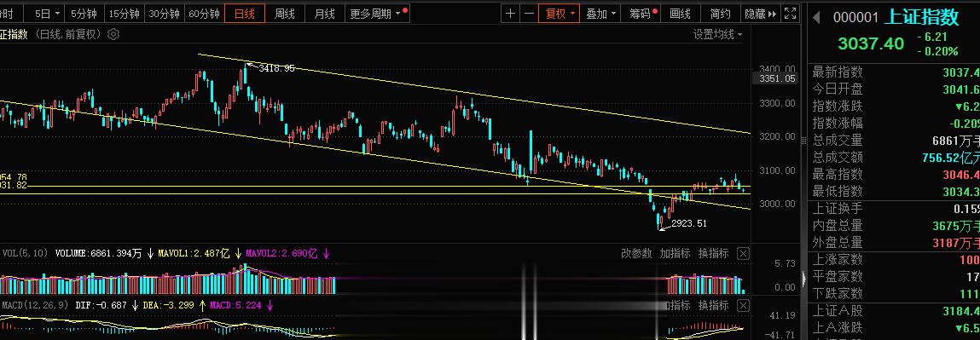
Task: Select the 周线 weekly tab
Action: (x=284, y=13)
